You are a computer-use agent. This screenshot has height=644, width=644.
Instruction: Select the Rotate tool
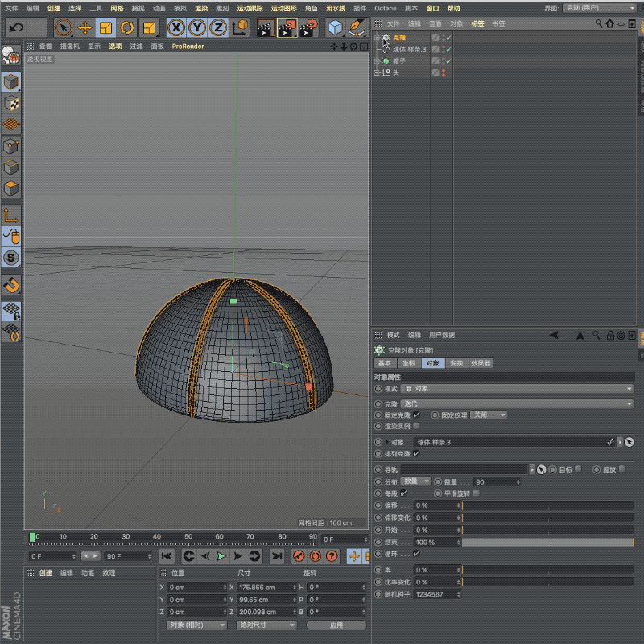[x=127, y=27]
